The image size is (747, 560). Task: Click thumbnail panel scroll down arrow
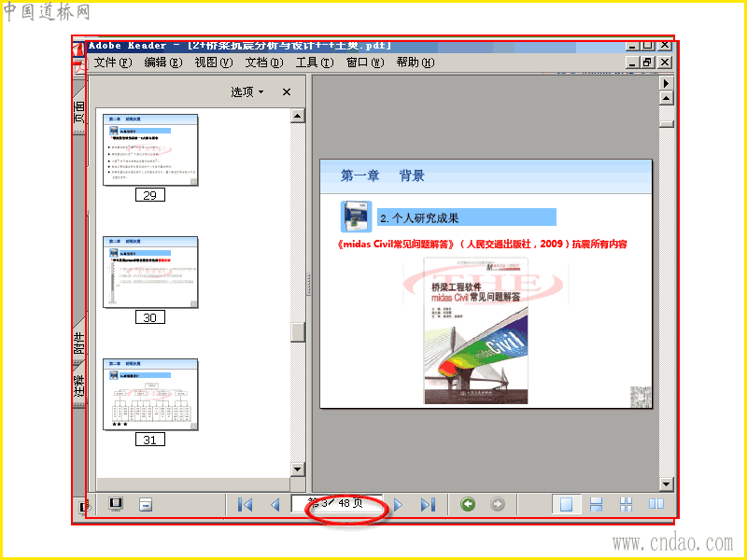297,469
